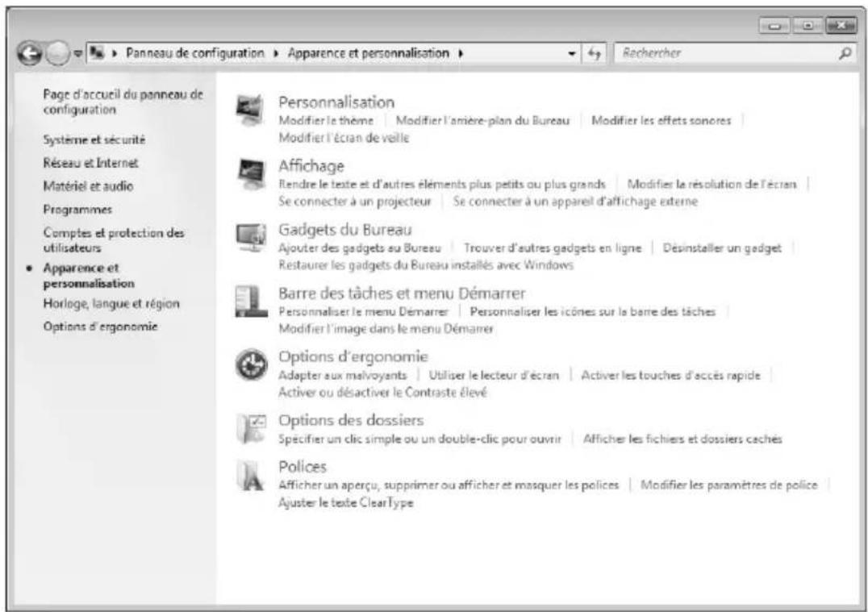Open the Personnalisation heading link
The width and height of the screenshot is (868, 612).
coord(336,102)
